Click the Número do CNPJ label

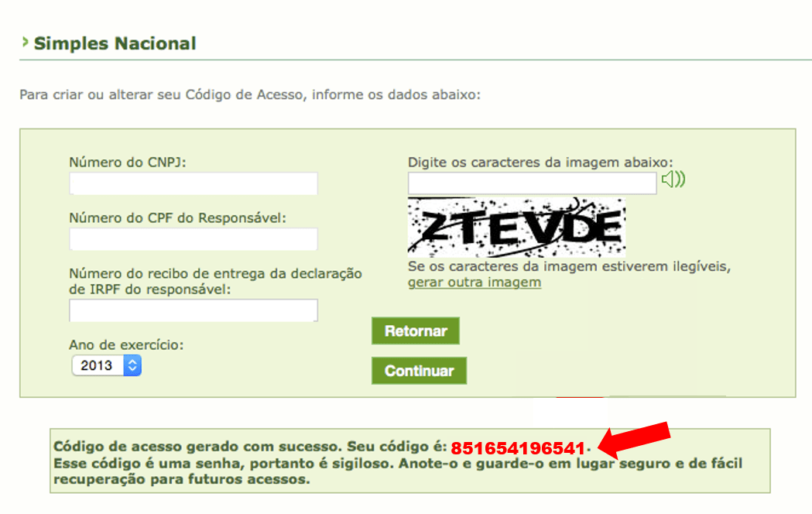point(128,163)
